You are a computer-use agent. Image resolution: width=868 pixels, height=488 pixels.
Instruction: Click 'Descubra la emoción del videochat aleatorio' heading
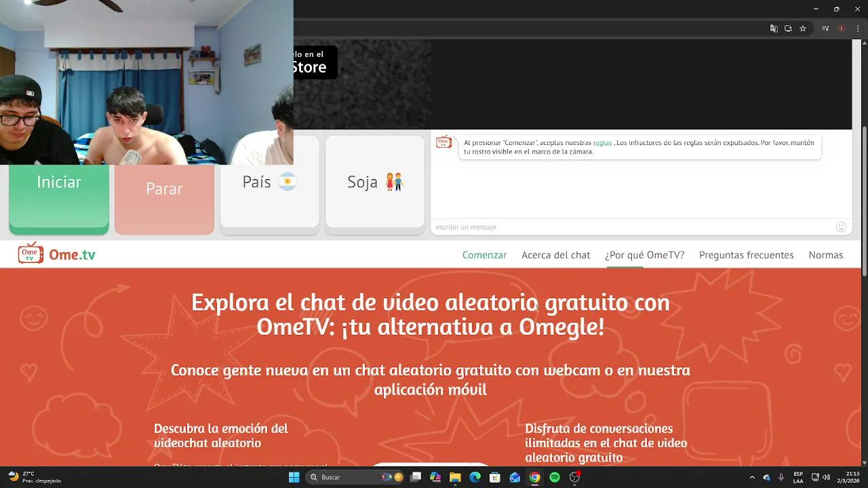coord(221,436)
